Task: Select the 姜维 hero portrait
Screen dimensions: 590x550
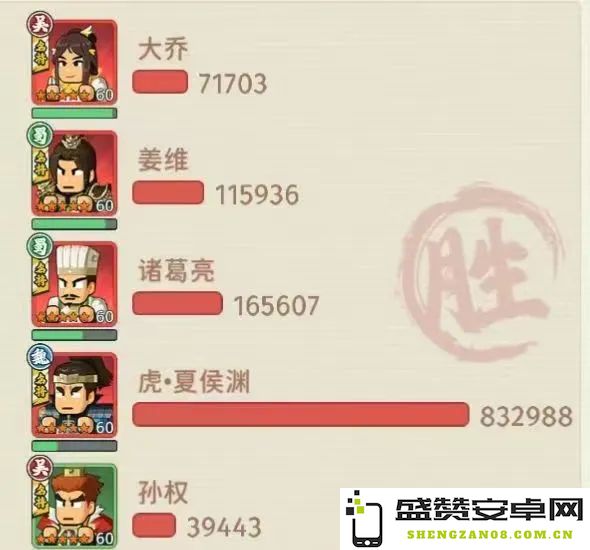Action: [74, 173]
